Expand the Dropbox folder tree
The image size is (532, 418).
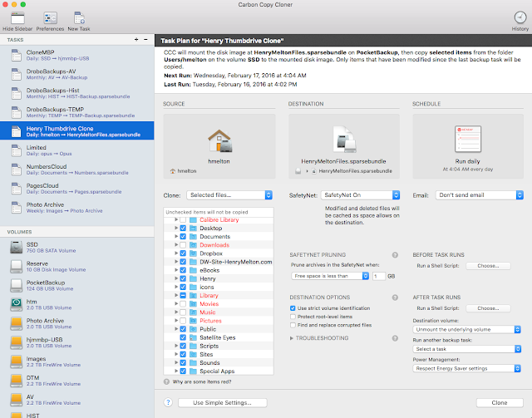(x=176, y=253)
